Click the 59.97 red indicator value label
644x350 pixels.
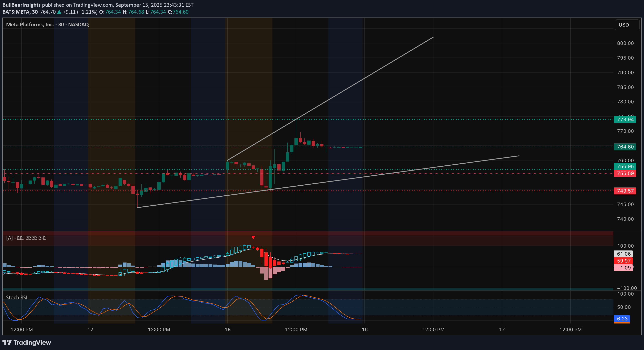coord(623,261)
